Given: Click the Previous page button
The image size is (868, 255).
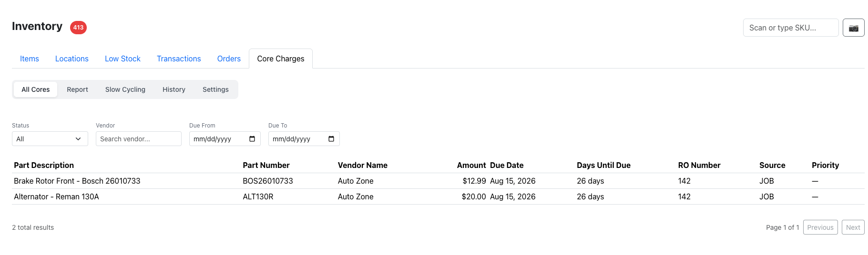Looking at the screenshot, I should coord(820,227).
